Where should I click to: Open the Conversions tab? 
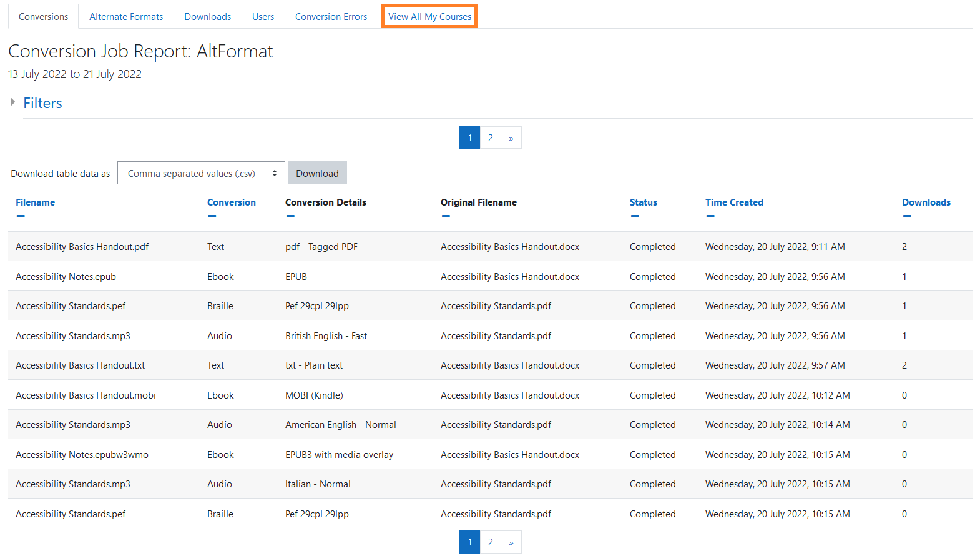(43, 17)
